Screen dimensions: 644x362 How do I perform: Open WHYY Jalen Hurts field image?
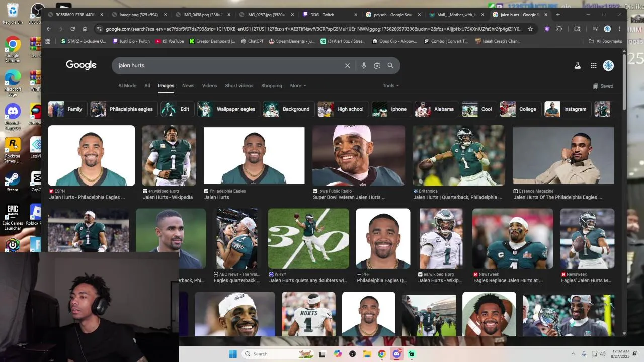[x=308, y=239]
